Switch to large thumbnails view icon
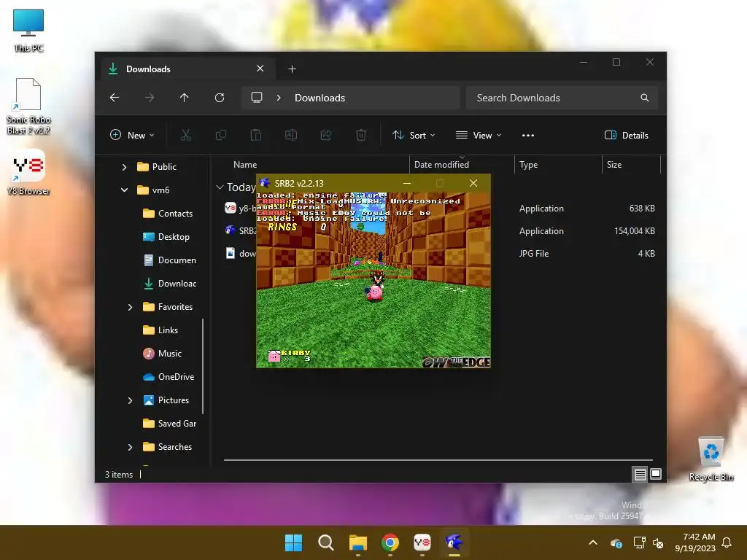 point(656,474)
